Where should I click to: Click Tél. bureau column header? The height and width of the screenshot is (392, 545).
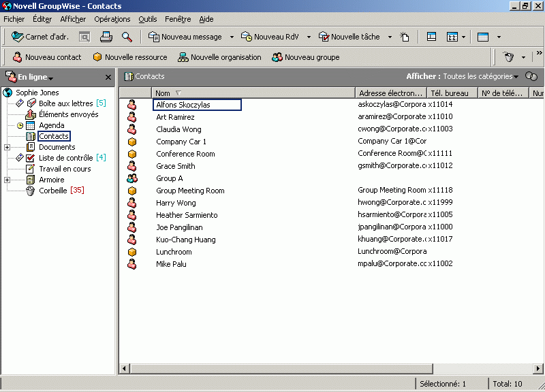452,93
